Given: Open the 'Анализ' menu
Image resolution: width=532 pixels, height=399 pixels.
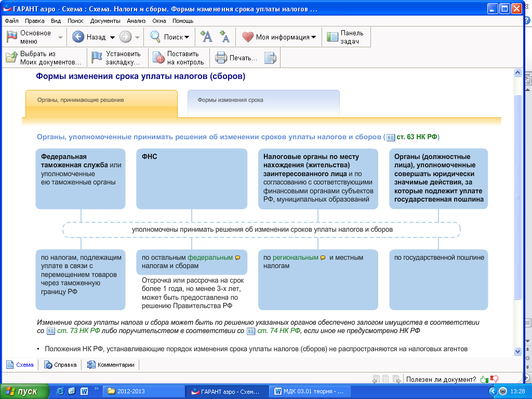Looking at the screenshot, I should coord(136,21).
